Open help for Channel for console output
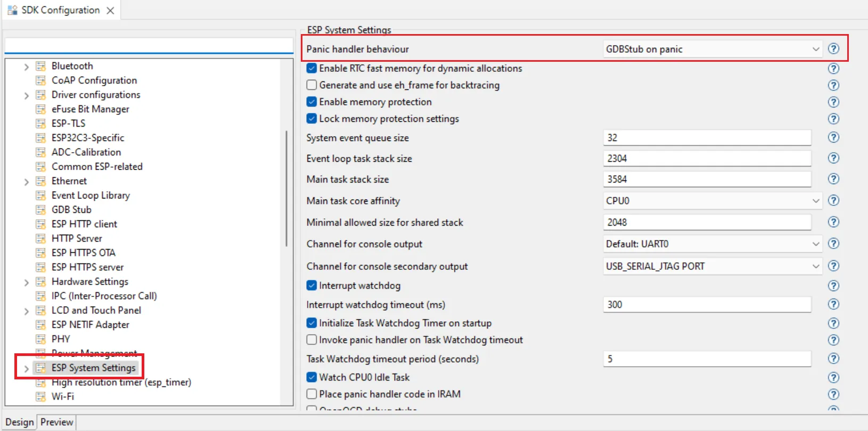 pyautogui.click(x=833, y=244)
